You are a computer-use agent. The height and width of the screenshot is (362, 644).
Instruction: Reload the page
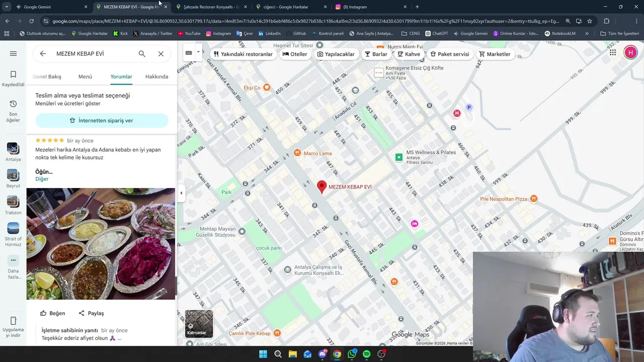[x=31, y=21]
